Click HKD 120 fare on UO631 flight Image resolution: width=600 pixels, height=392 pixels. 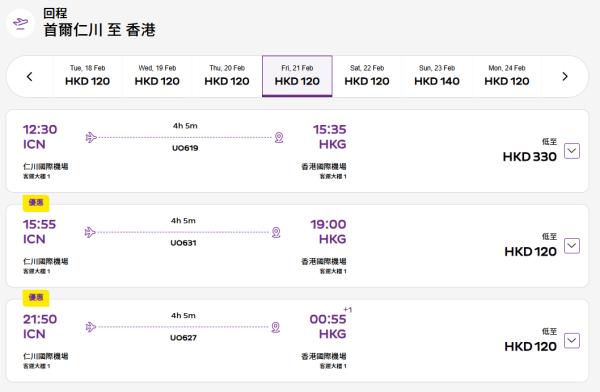pyautogui.click(x=530, y=252)
